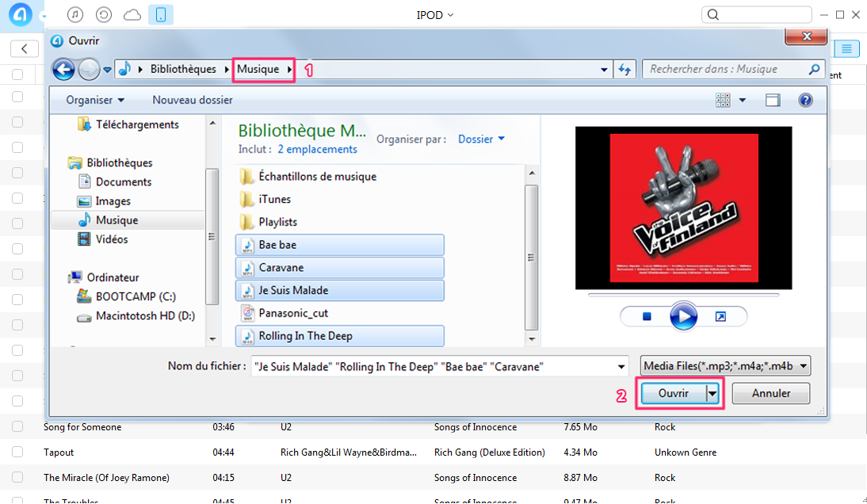Image resolution: width=867 pixels, height=504 pixels.
Task: Go back using dialog's blue back arrow
Action: (63, 70)
